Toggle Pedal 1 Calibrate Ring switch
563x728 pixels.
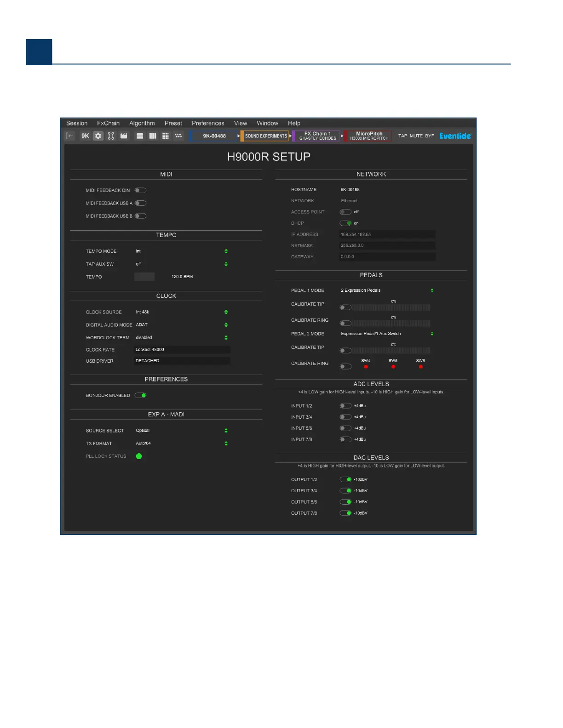pos(345,323)
